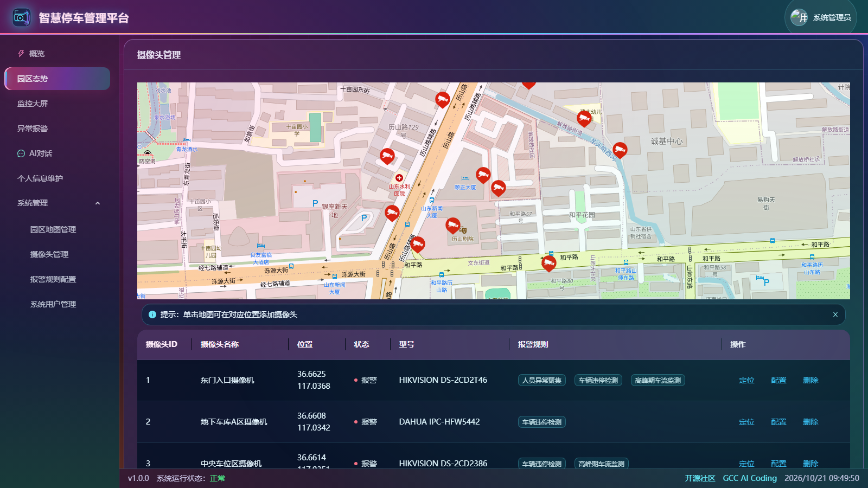This screenshot has width=868, height=488.
Task: Click the camera marker on 历山剧院
Action: click(453, 226)
